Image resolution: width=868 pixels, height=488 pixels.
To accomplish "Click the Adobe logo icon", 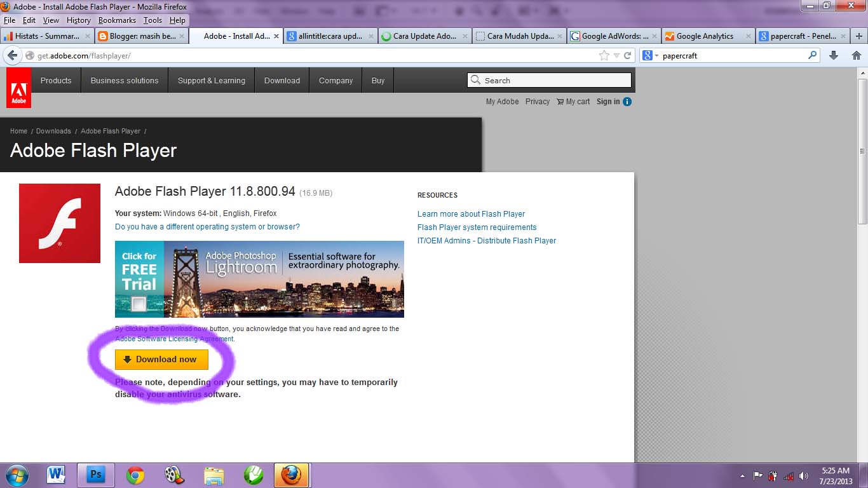I will 18,88.
